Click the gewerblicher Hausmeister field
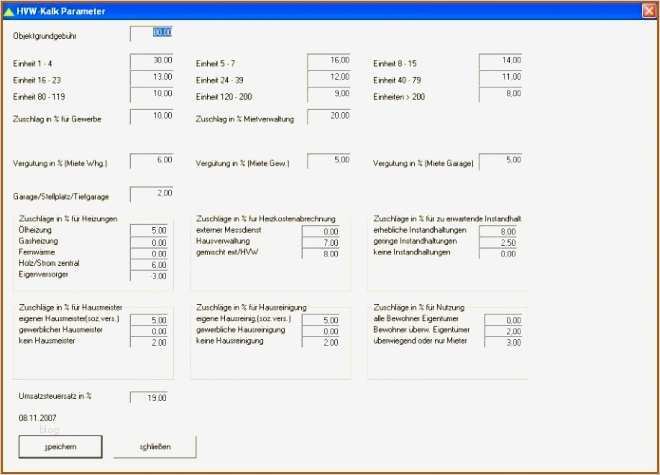This screenshot has height=475, width=660. coord(149,331)
